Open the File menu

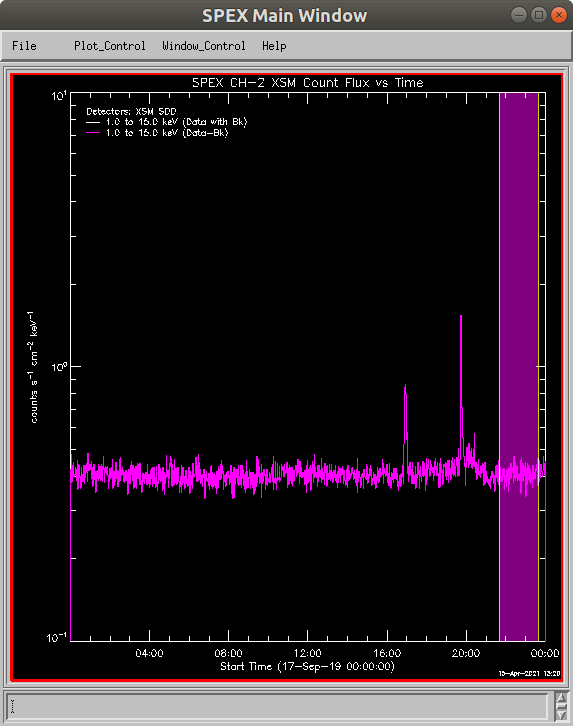[x=24, y=46]
